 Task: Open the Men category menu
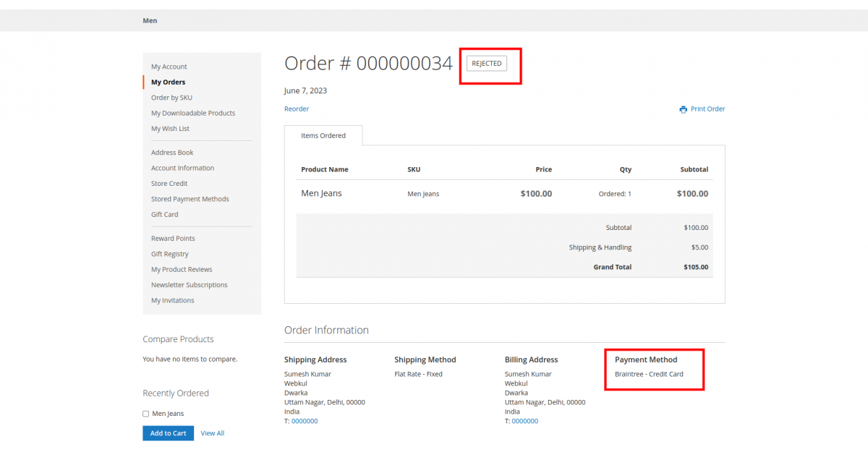(150, 20)
